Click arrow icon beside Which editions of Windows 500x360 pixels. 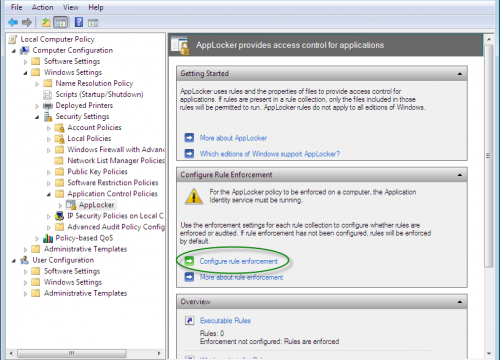(189, 154)
